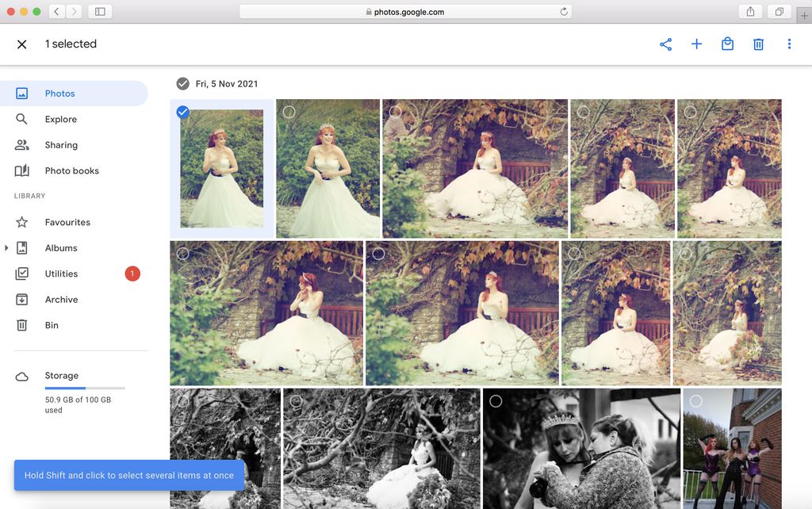This screenshot has height=509, width=812.
Task: Open the Bin
Action: point(52,325)
